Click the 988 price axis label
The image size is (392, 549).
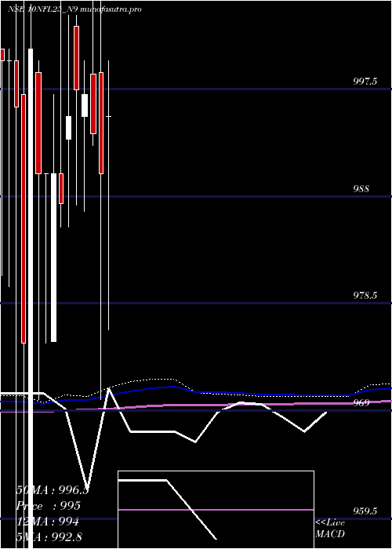coord(361,189)
